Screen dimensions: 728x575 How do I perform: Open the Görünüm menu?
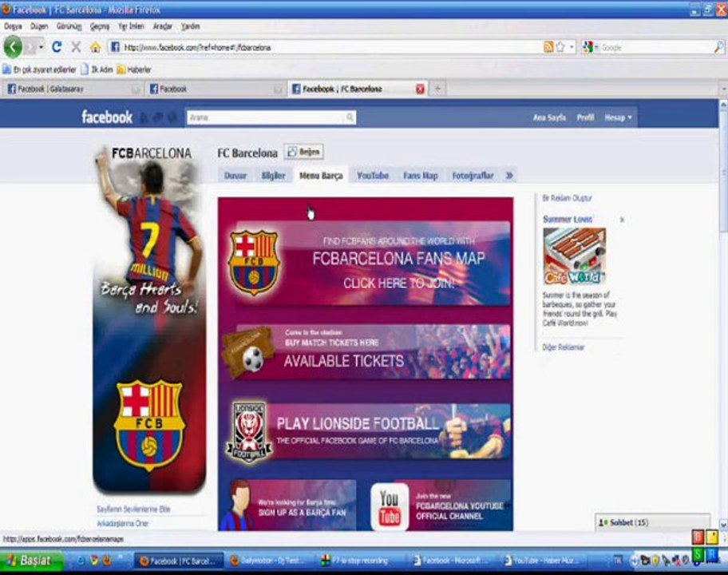point(69,26)
